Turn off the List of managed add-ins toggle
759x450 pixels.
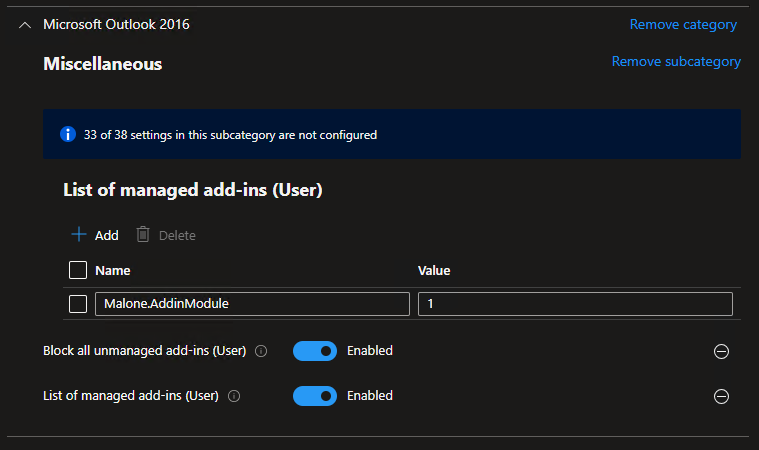(314, 396)
